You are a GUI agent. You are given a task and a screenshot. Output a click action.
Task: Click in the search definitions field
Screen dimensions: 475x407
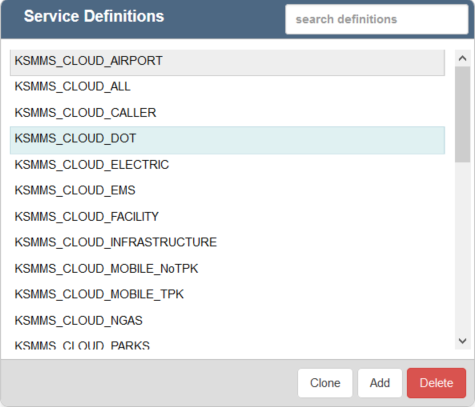[377, 19]
